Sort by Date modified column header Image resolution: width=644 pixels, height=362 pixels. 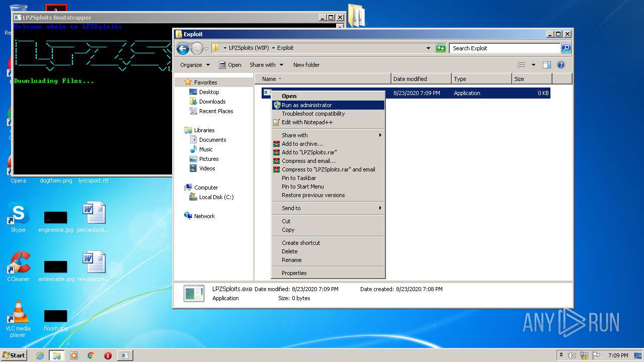point(421,79)
